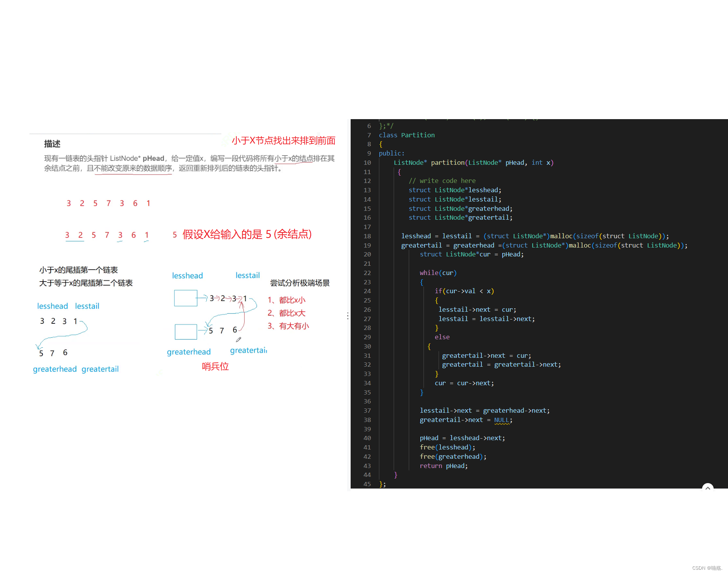Click the three-dot pane divider handle
Screen dimensions: 728x574
pos(348,316)
